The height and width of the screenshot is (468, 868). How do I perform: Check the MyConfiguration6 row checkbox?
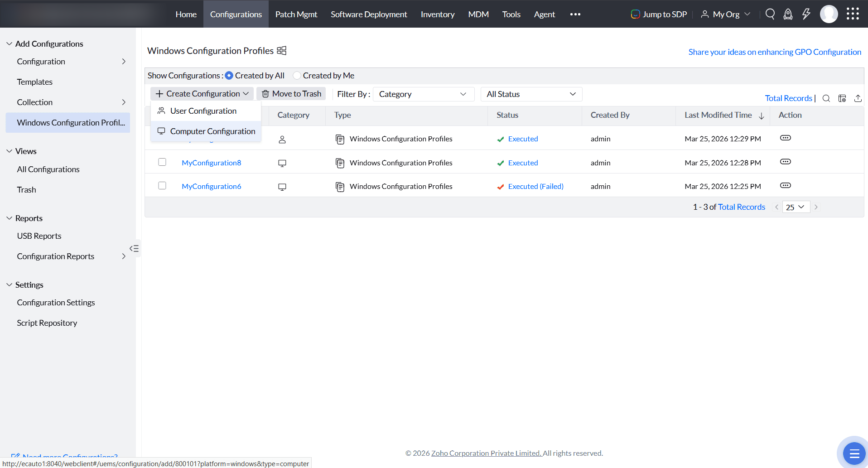(x=162, y=185)
